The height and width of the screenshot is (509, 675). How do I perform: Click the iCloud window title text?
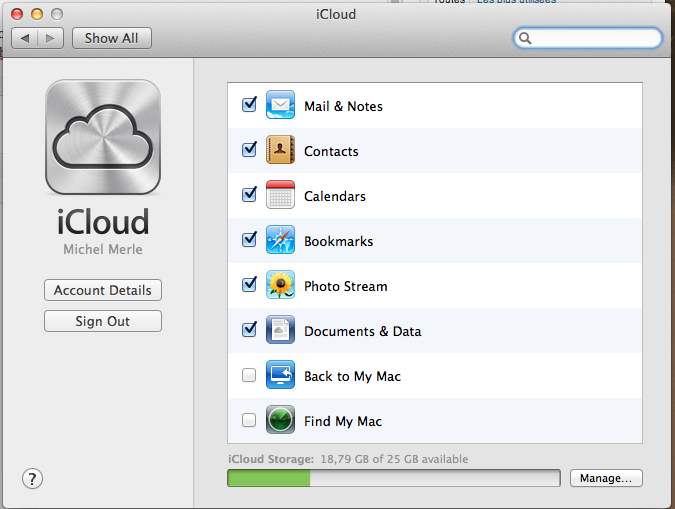click(x=336, y=14)
